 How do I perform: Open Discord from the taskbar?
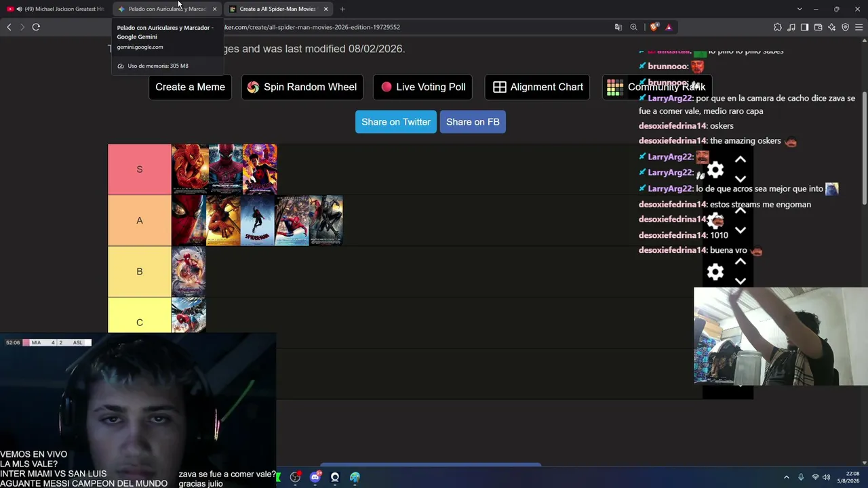pyautogui.click(x=315, y=477)
